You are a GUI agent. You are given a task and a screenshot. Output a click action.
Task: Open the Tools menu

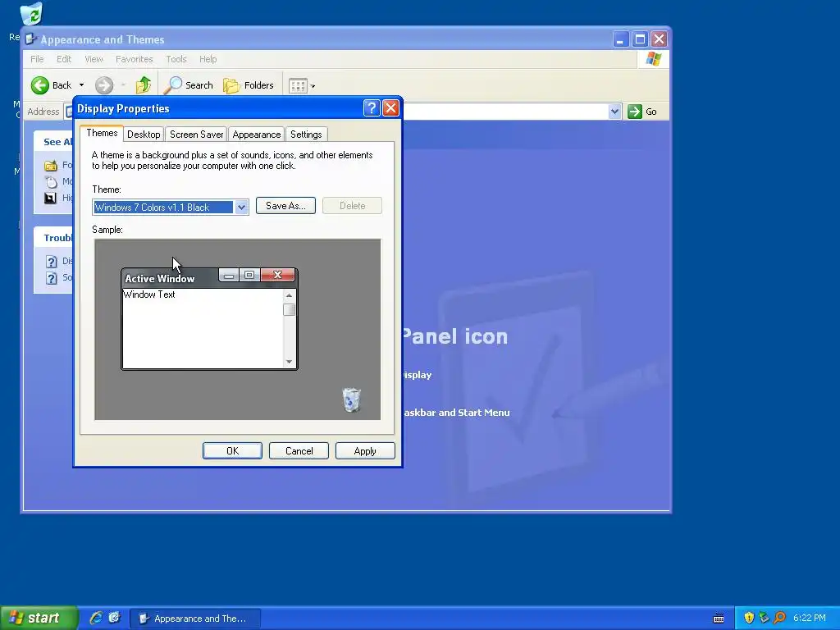176,59
